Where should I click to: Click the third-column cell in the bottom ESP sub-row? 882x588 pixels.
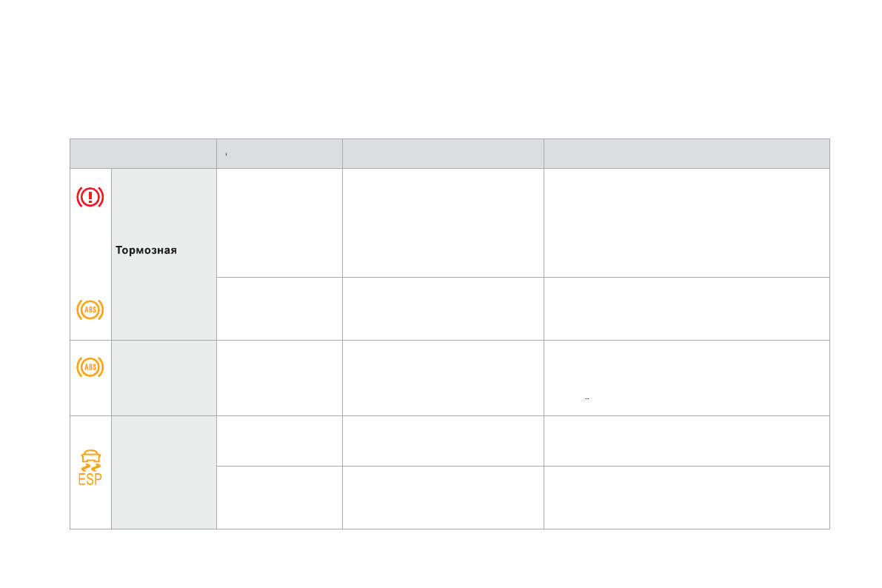pyautogui.click(x=443, y=497)
